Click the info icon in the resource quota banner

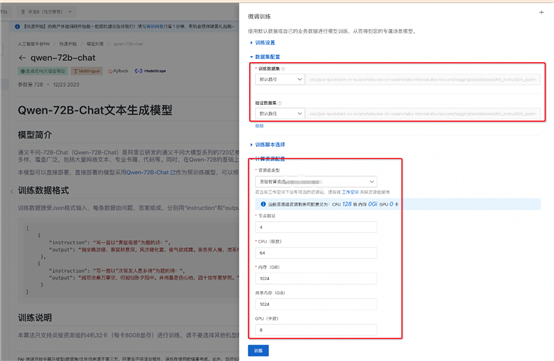pyautogui.click(x=263, y=204)
